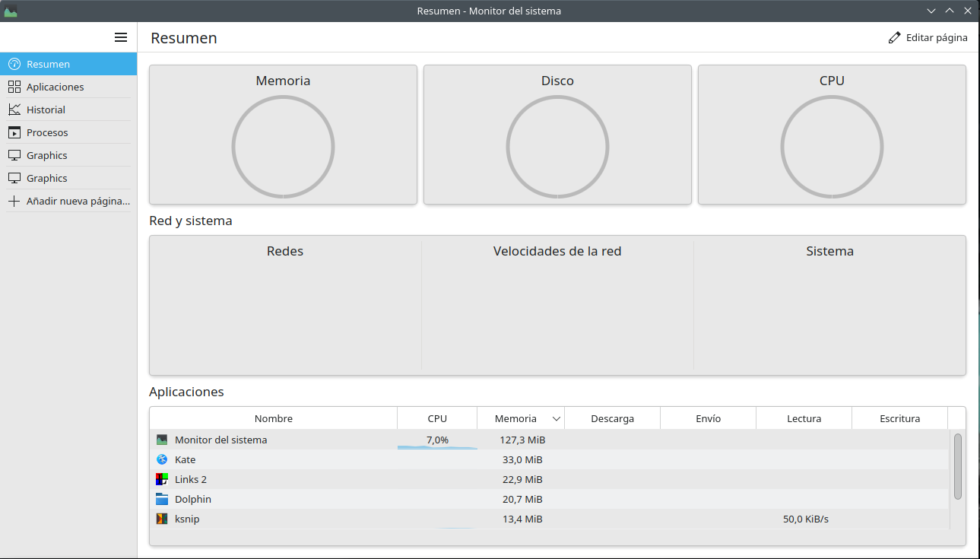
Task: Click the ksnip application icon
Action: click(163, 519)
